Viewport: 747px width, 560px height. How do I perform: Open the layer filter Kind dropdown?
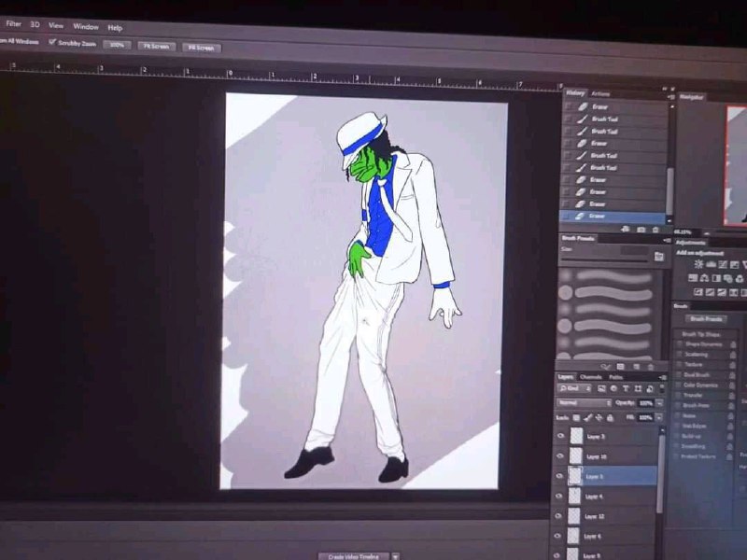(x=574, y=388)
